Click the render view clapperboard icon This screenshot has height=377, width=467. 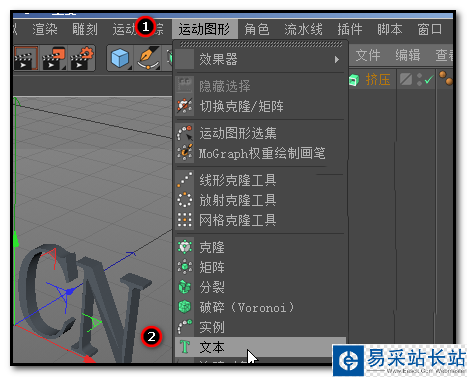click(x=26, y=58)
